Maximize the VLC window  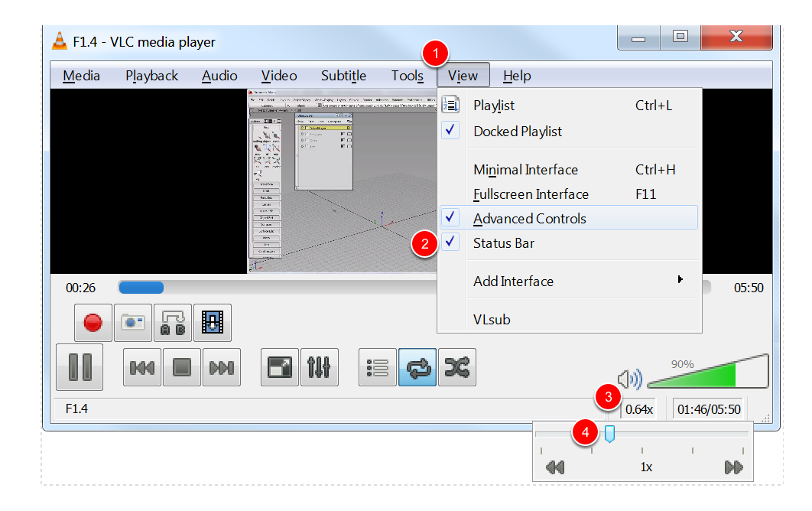pyautogui.click(x=680, y=37)
